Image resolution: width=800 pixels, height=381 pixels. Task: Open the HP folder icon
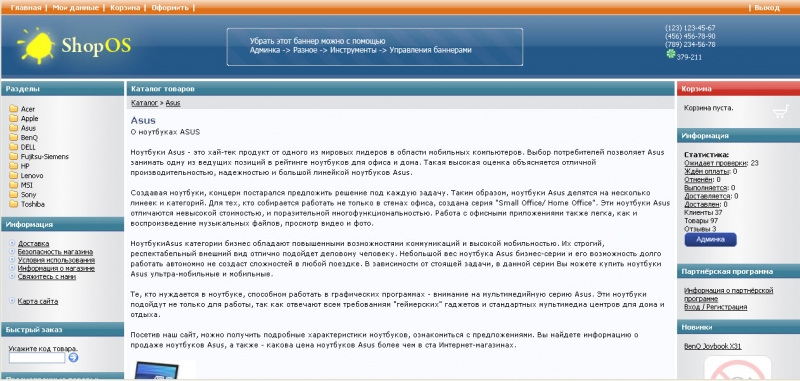pos(13,166)
